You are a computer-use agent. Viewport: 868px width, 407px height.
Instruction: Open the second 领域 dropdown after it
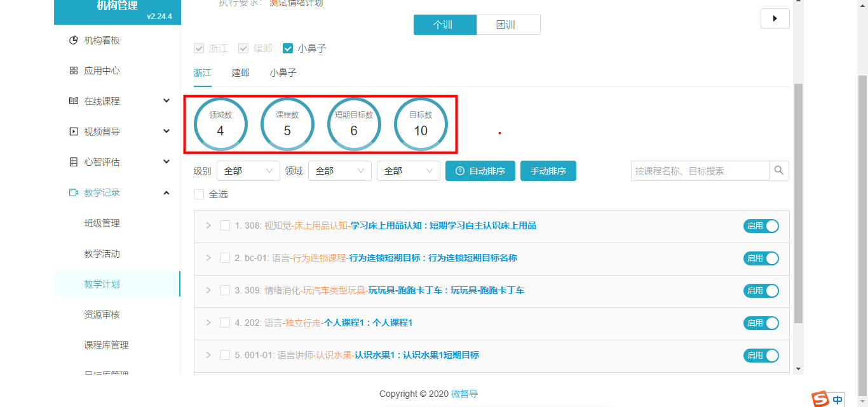409,171
